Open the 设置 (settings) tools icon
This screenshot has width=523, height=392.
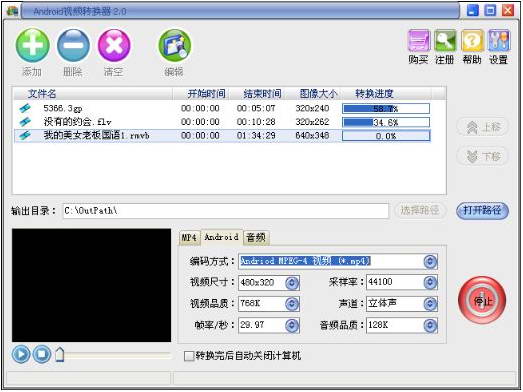click(x=499, y=41)
